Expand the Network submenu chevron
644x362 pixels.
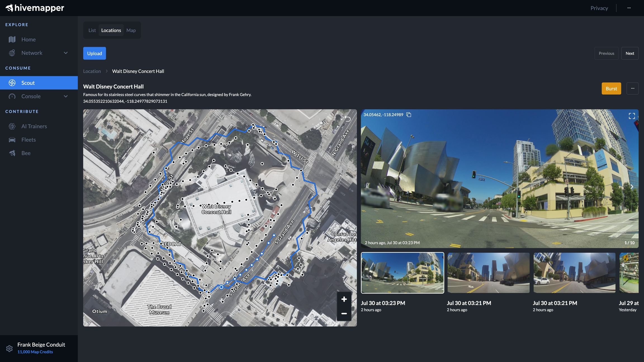tap(66, 53)
